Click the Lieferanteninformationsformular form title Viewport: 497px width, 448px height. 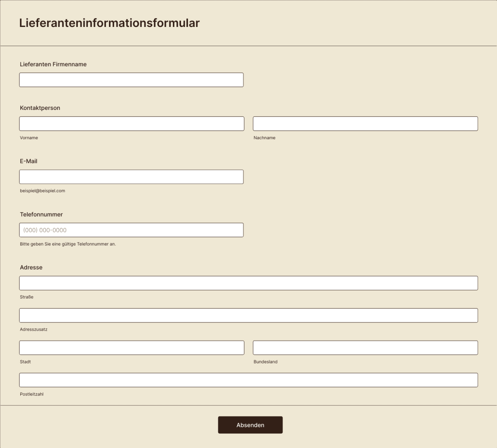[x=109, y=23]
